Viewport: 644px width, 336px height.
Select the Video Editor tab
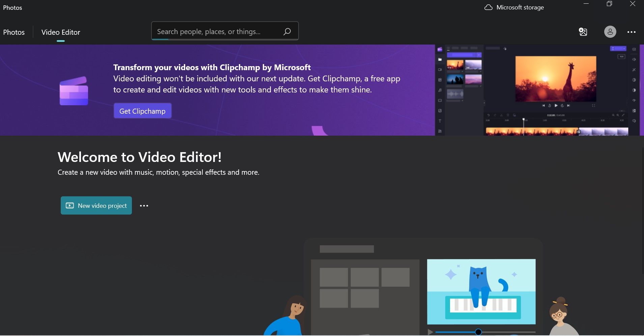pyautogui.click(x=60, y=32)
